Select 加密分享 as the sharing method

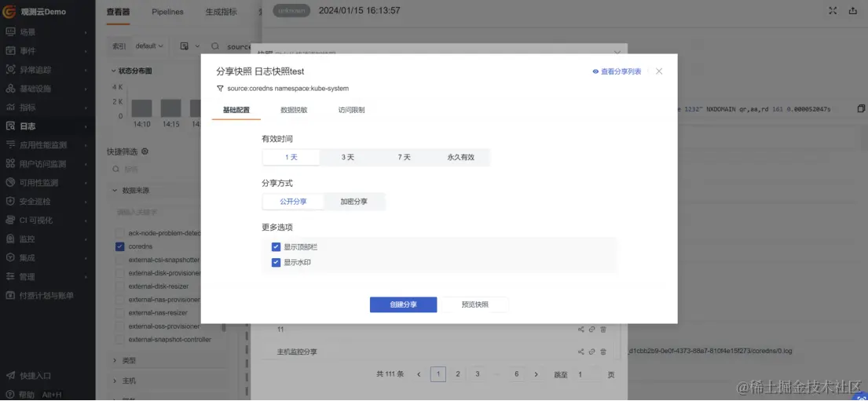[x=353, y=202]
